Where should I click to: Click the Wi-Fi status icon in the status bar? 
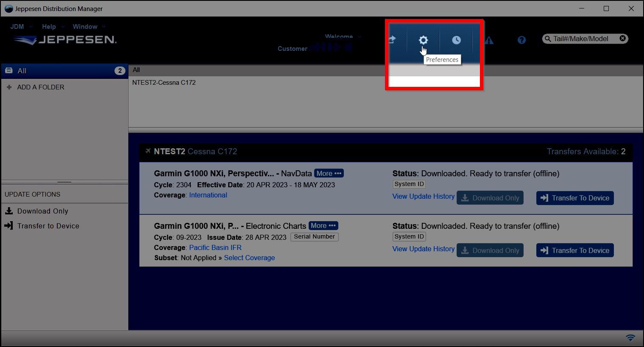630,338
